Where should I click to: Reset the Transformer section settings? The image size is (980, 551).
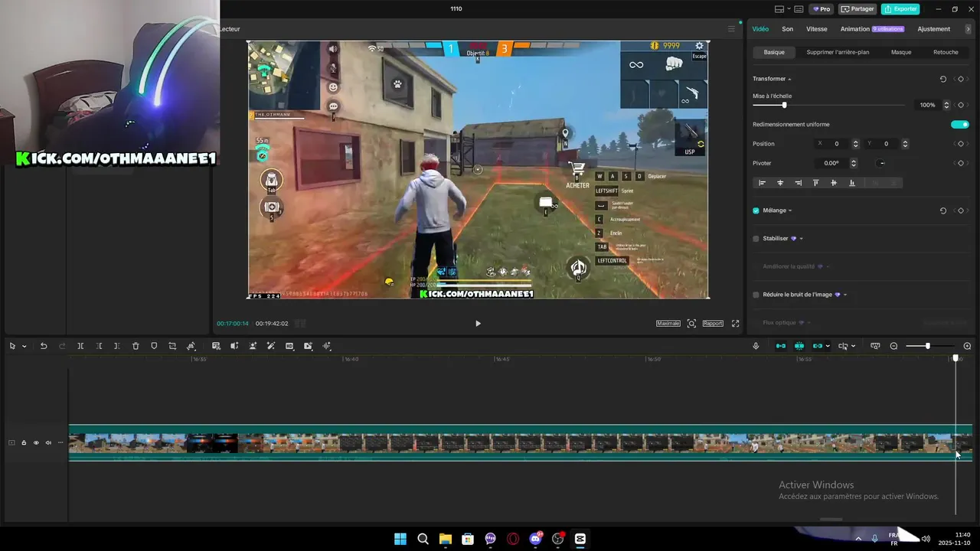[x=942, y=79]
